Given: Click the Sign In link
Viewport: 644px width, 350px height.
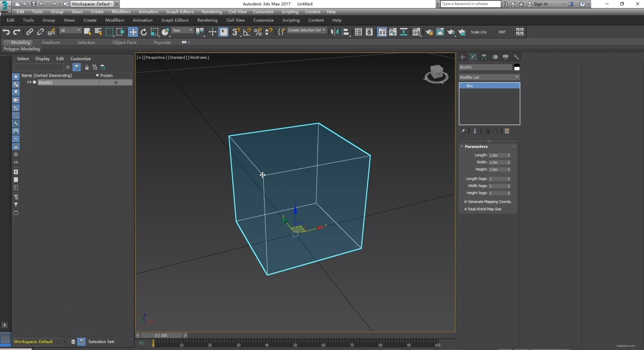Looking at the screenshot, I should click(540, 4).
